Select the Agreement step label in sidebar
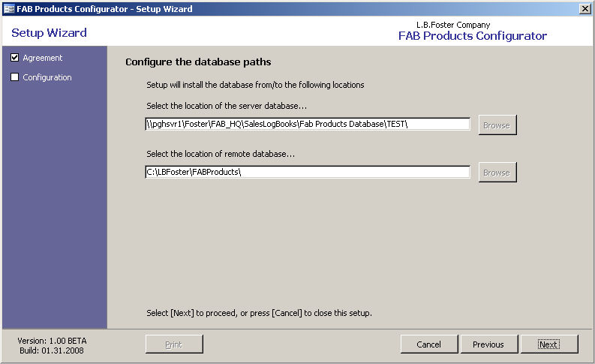This screenshot has width=595, height=364. 43,58
